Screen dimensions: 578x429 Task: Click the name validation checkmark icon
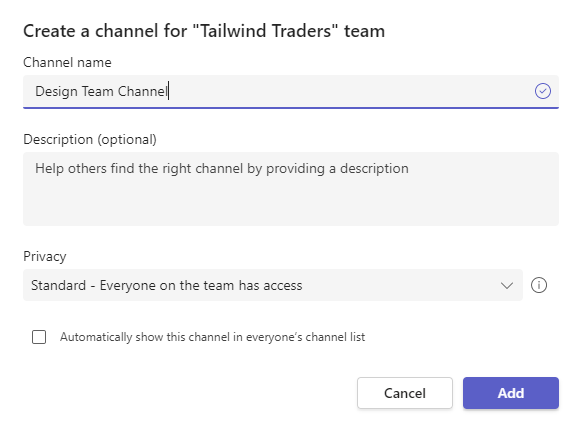pos(543,91)
